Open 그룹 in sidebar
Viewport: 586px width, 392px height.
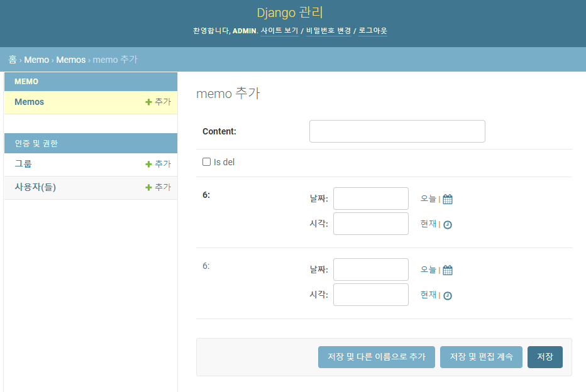23,164
